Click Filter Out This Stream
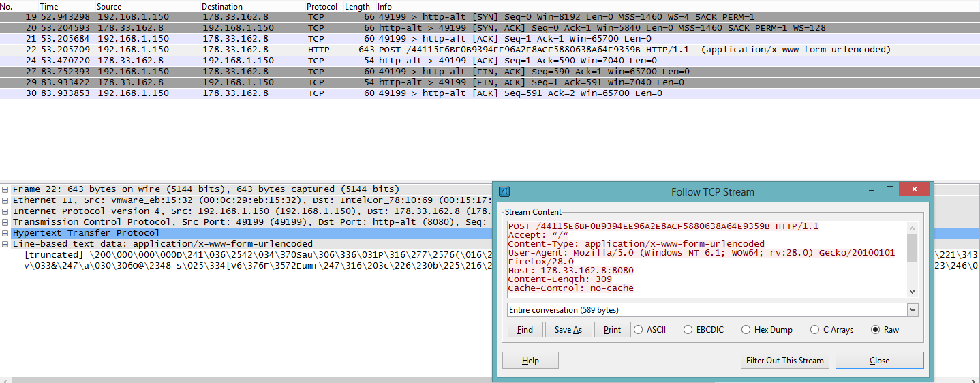Viewport: 980px width, 383px height. tap(784, 361)
